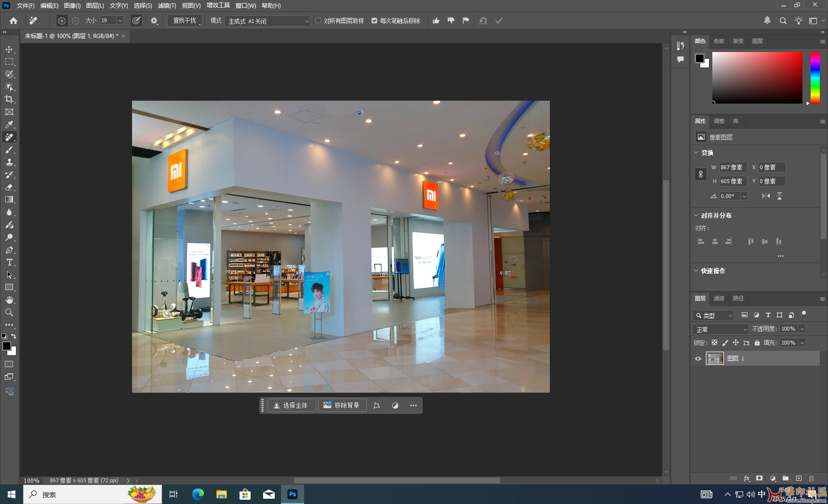Collapse the 快速操作 section
The height and width of the screenshot is (504, 828).
[696, 271]
